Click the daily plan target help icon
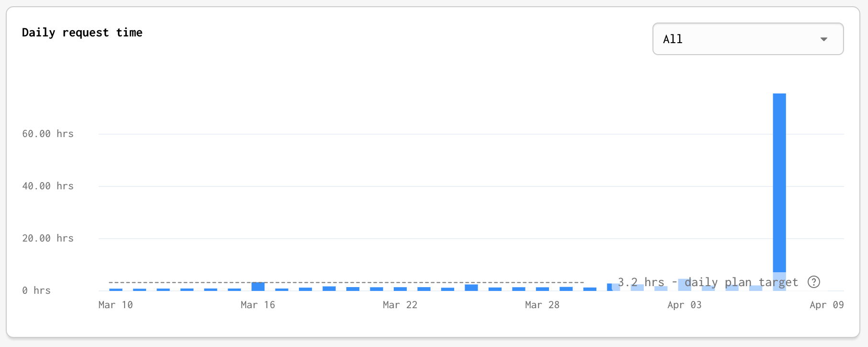The height and width of the screenshot is (347, 868). 813,282
